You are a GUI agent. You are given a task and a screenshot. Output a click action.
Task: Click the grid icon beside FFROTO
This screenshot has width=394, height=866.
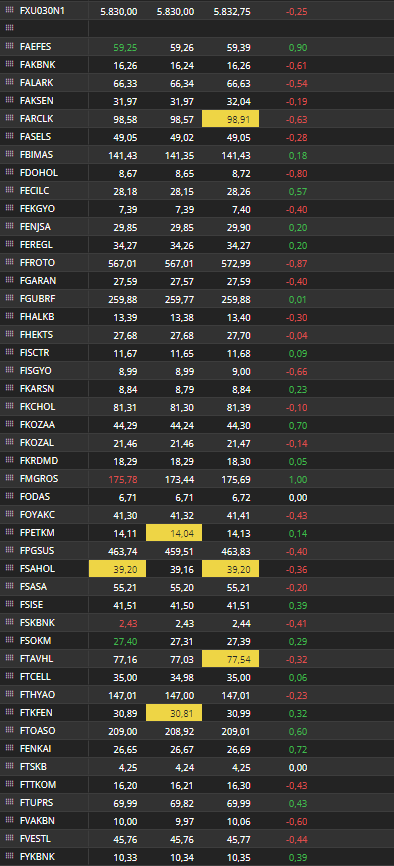9,263
